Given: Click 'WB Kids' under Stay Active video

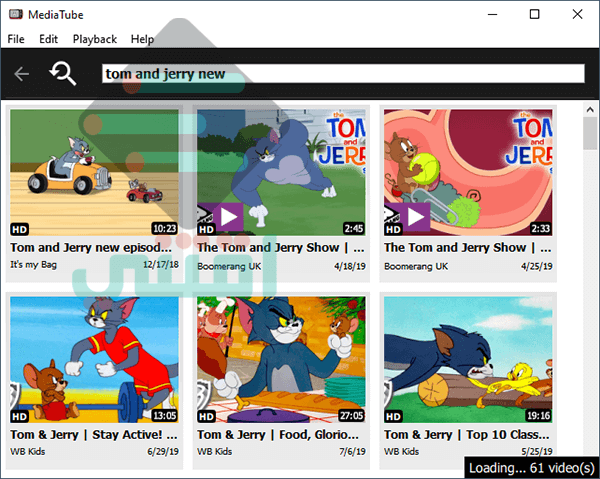Looking at the screenshot, I should [28, 451].
